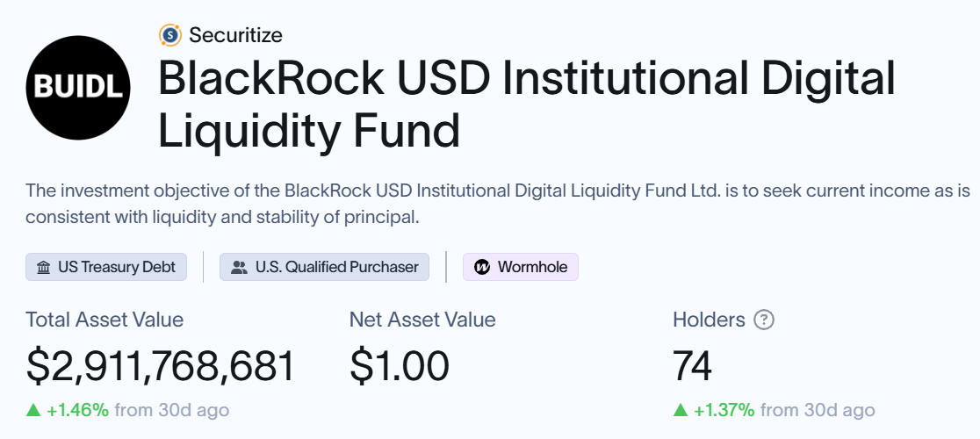Select the Wormhole tag label
The width and height of the screenshot is (980, 439).
[532, 267]
